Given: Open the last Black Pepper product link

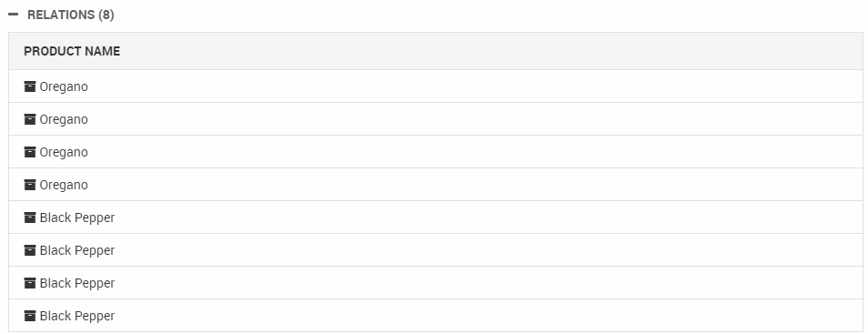Looking at the screenshot, I should pos(77,316).
